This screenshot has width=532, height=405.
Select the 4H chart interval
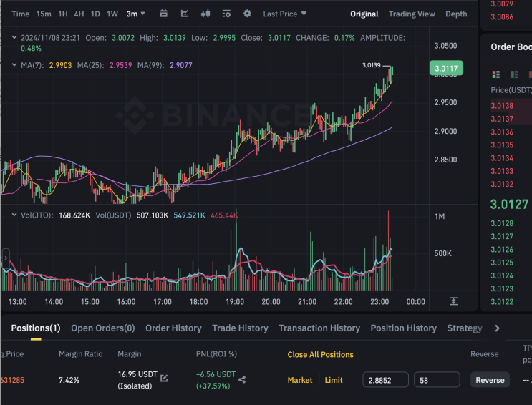pyautogui.click(x=79, y=14)
